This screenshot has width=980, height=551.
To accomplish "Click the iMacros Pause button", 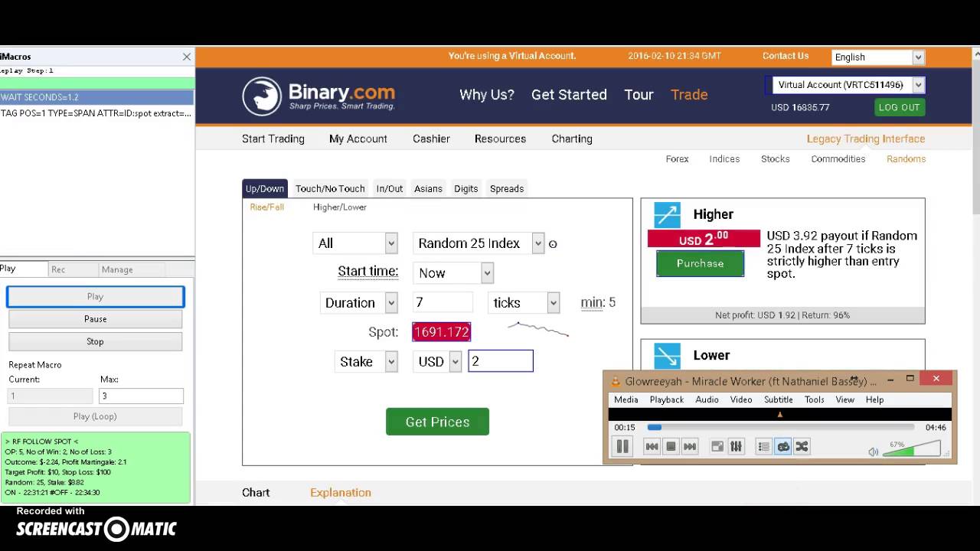I will tap(95, 319).
